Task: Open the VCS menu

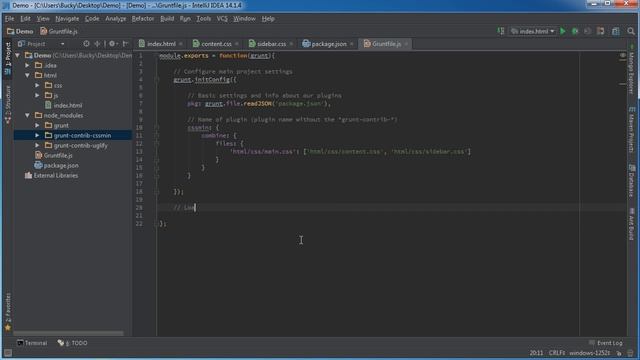Action: tap(222, 19)
